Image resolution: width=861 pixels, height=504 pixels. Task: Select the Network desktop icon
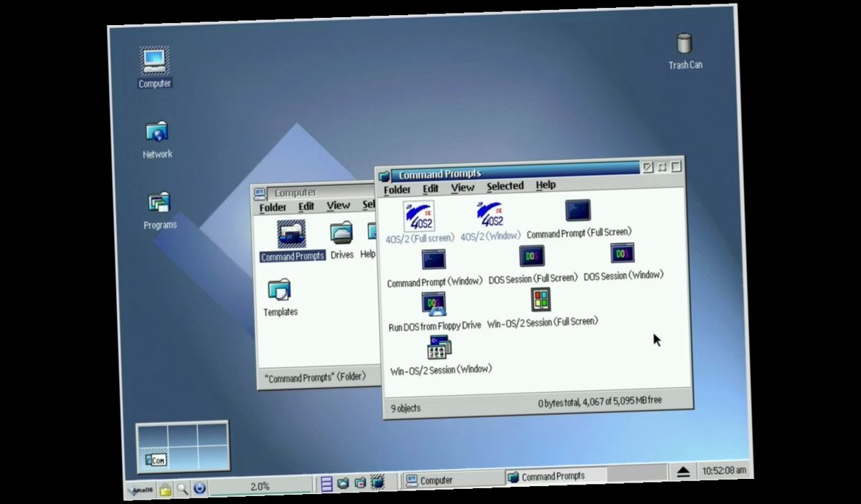156,132
